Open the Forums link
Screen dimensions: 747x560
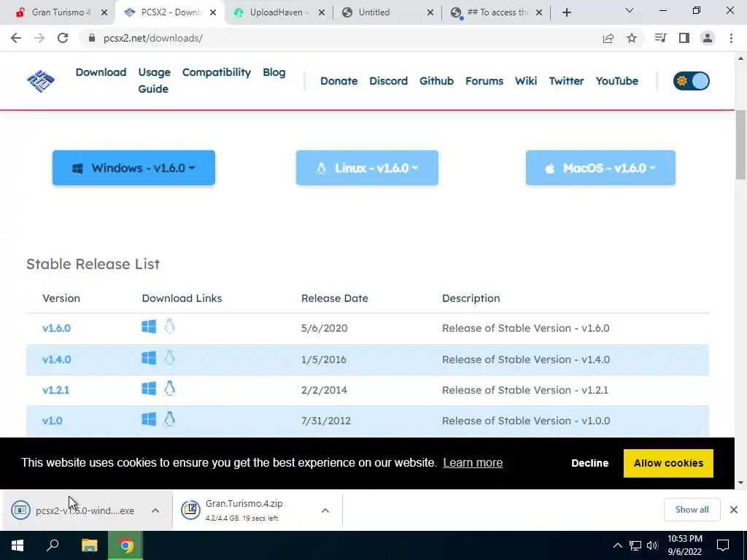[x=484, y=81]
